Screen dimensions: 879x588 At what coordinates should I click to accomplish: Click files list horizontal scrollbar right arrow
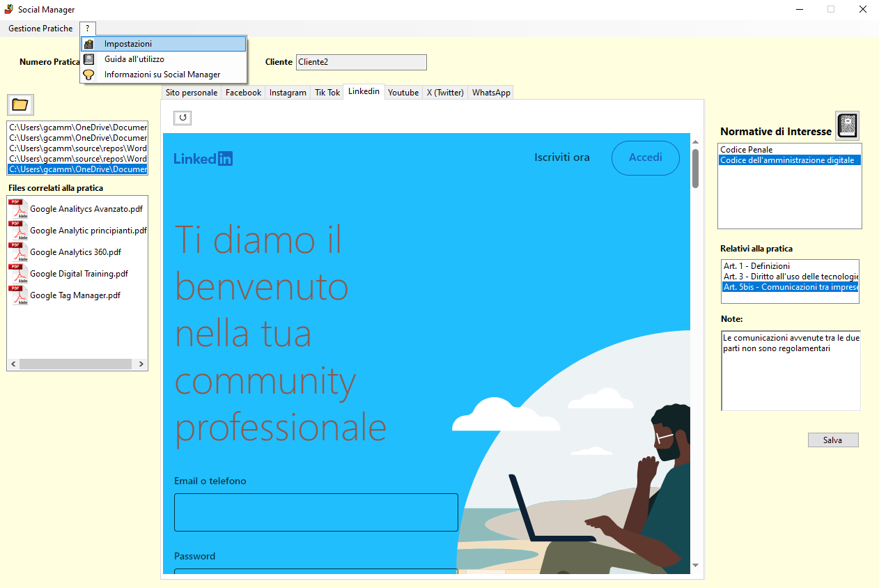coord(141,364)
